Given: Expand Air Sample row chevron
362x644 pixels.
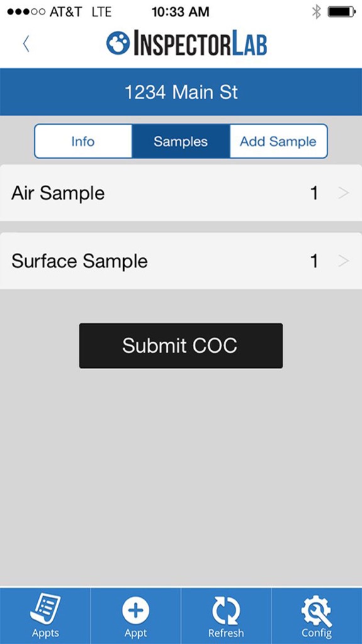Looking at the screenshot, I should [344, 192].
